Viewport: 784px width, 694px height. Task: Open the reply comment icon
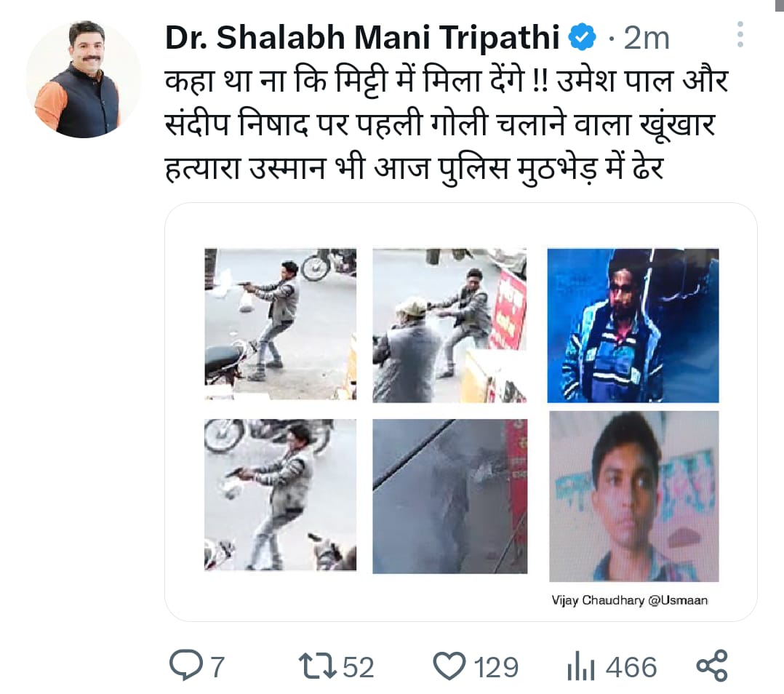coord(186,666)
